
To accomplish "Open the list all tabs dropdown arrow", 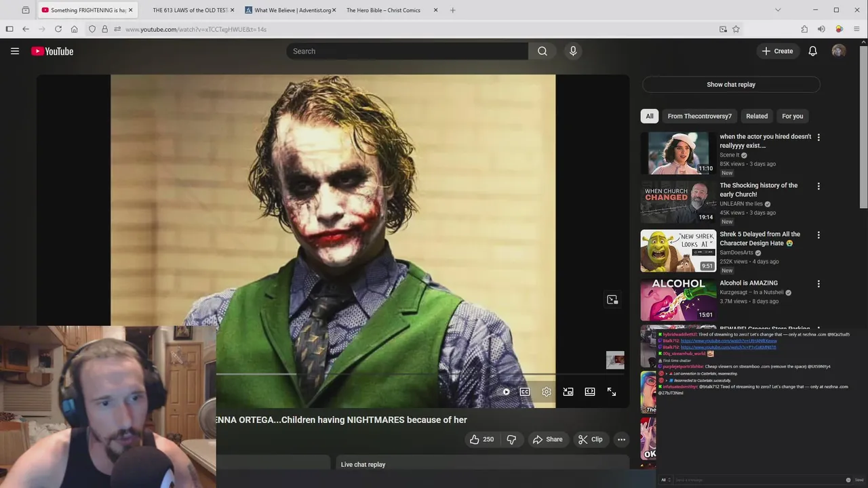I will (778, 10).
